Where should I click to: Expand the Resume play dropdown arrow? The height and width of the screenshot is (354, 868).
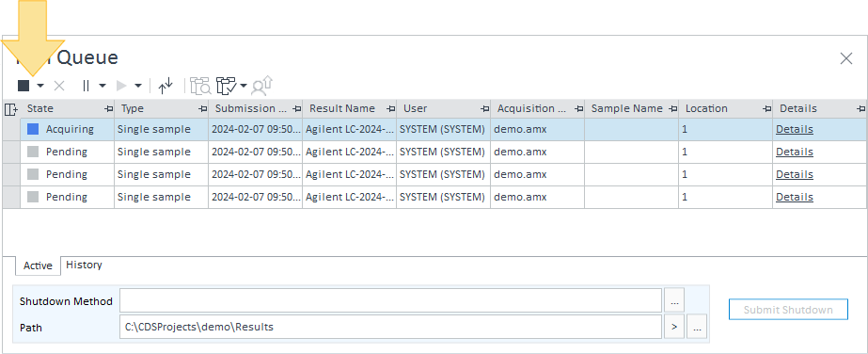coord(138,86)
